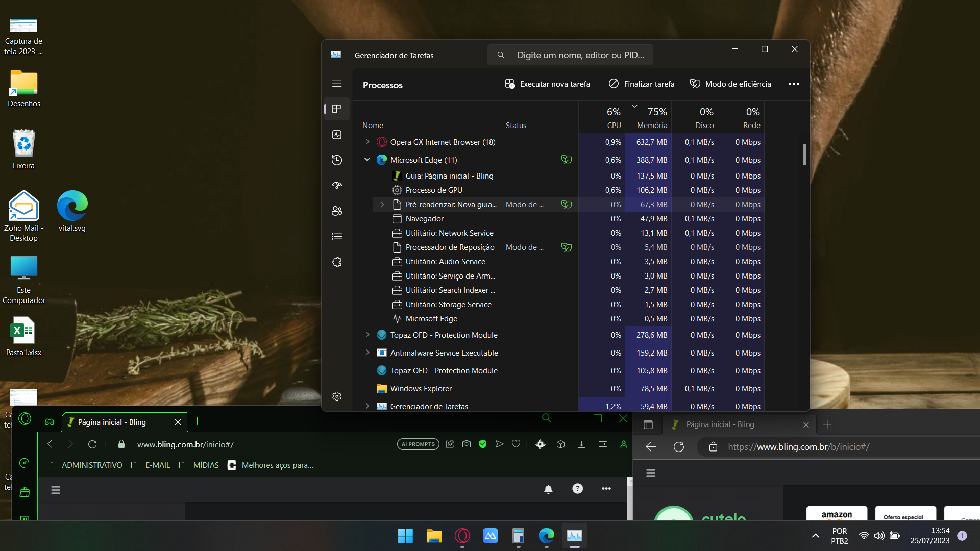
Task: Click the Task Manager search field
Action: coord(570,55)
